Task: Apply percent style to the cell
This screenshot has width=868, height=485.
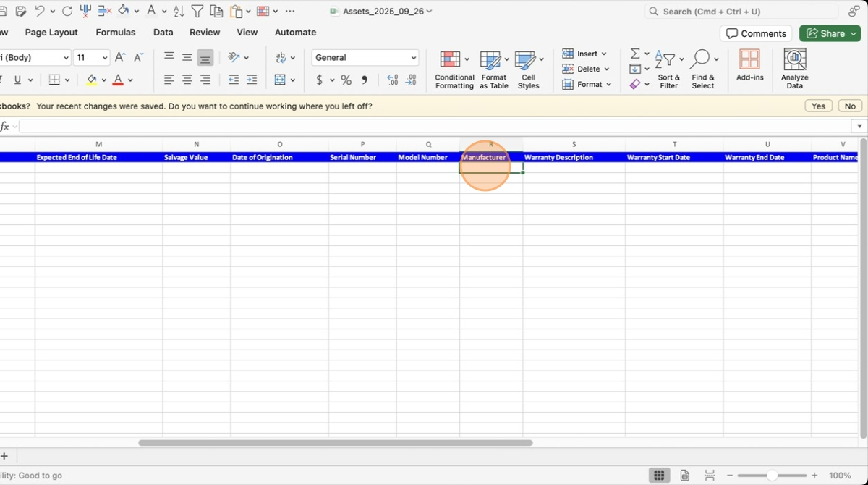Action: click(x=346, y=80)
